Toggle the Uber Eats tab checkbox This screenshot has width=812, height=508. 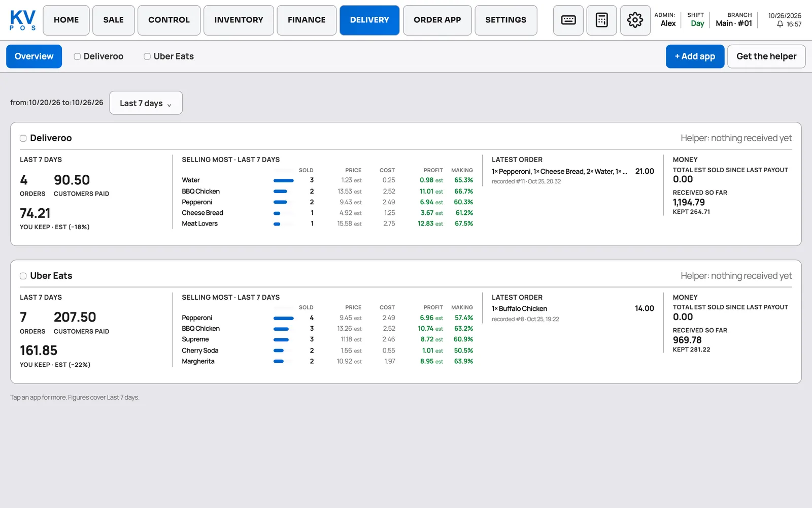[147, 56]
